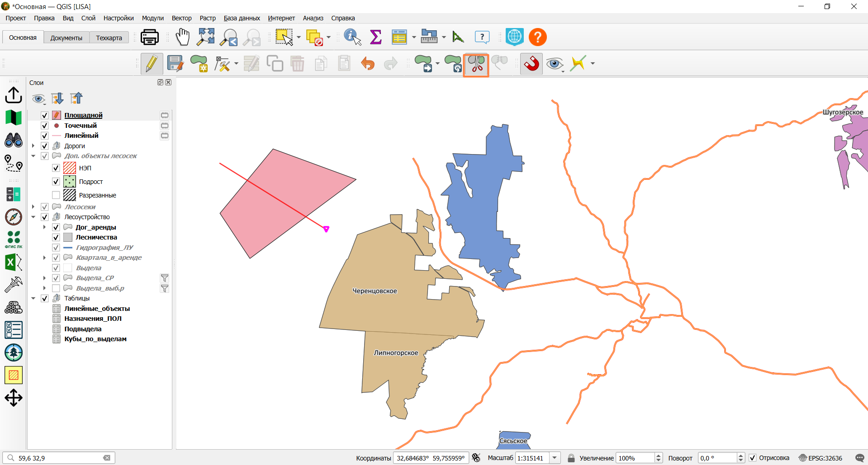Select the Pan map hand tool
This screenshot has width=868, height=465.
pos(183,37)
